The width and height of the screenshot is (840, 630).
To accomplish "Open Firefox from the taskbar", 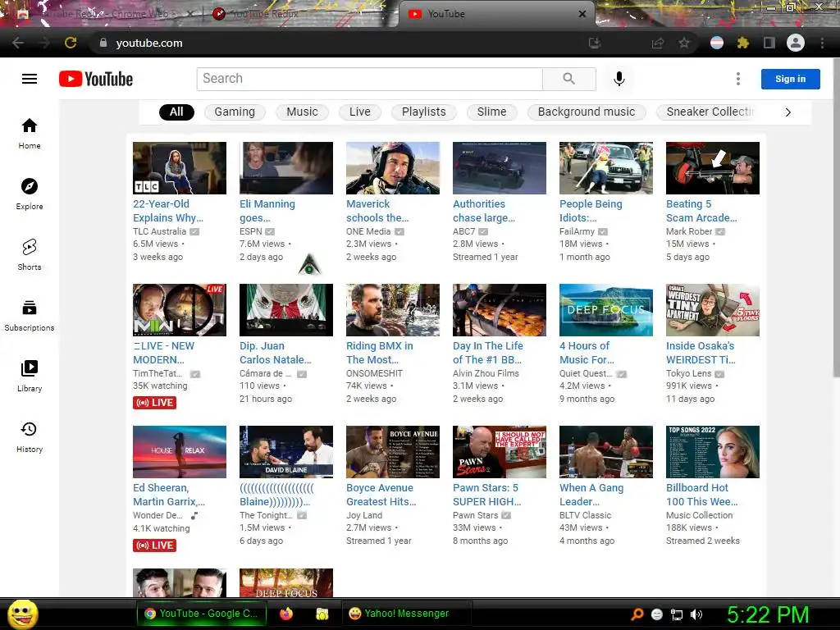I will click(286, 614).
